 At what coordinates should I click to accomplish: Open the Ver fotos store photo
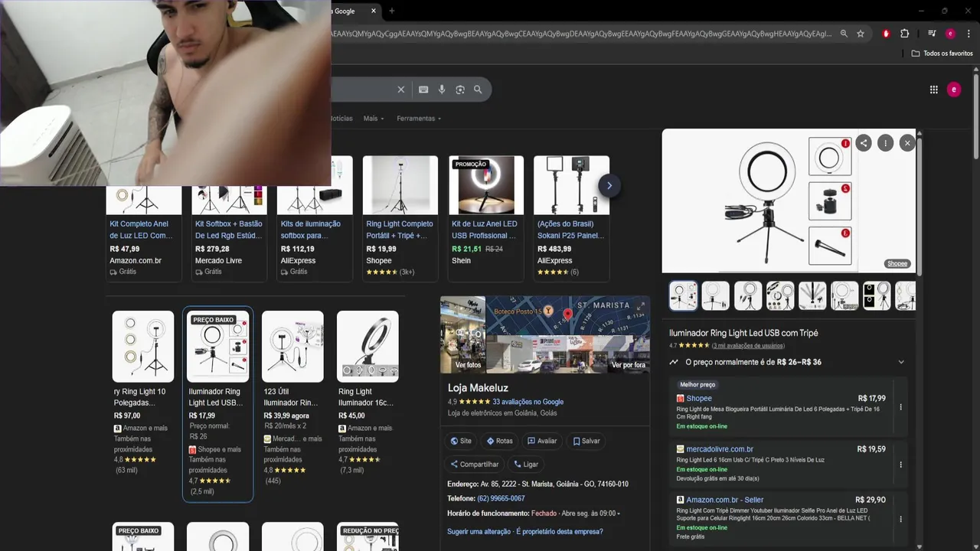pyautogui.click(x=462, y=334)
